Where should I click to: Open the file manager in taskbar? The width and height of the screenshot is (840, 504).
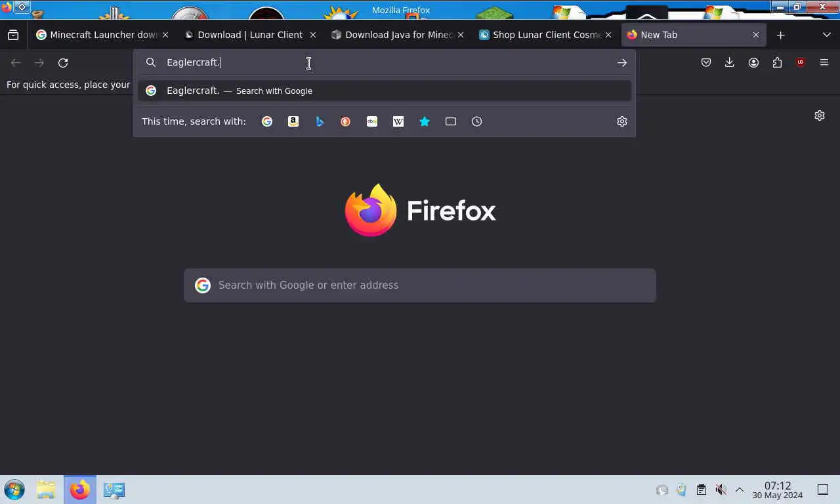tap(46, 490)
